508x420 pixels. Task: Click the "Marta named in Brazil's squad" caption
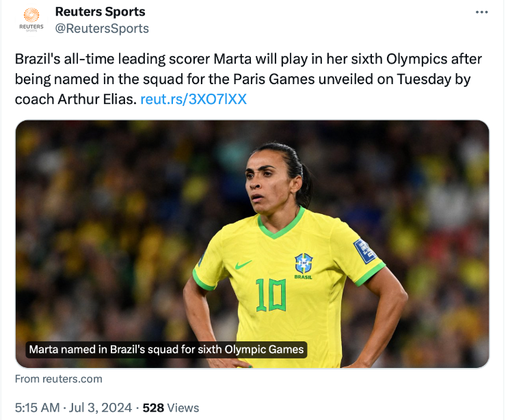click(166, 350)
